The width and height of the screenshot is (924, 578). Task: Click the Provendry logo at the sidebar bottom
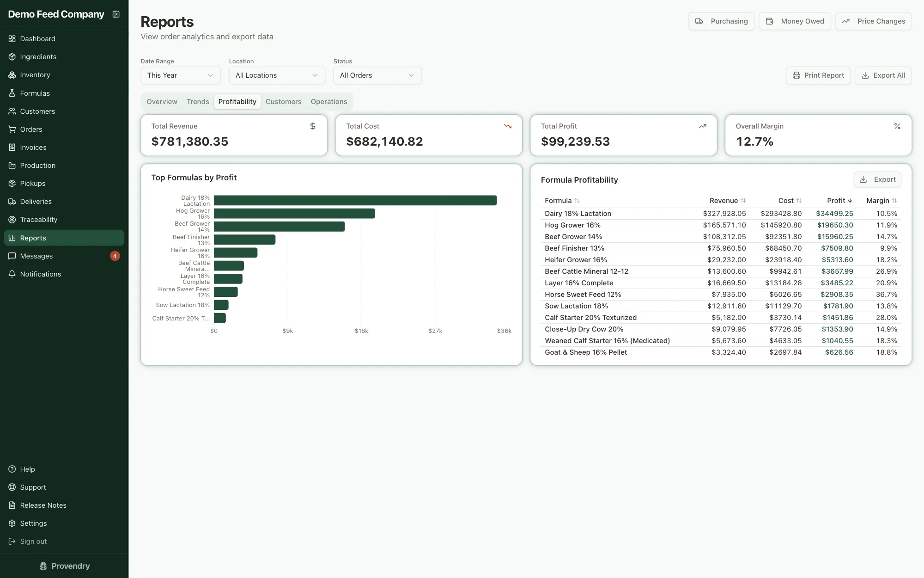pos(64,566)
